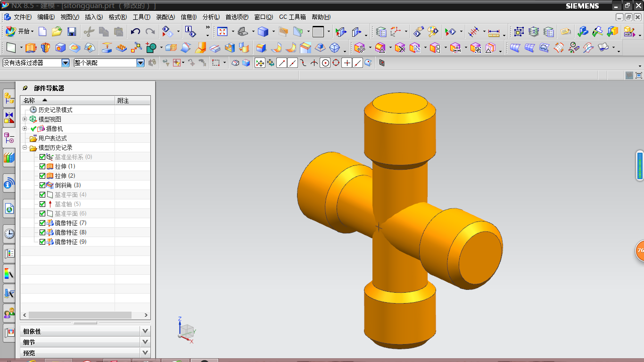
Task: Toggle the 镜像特征 (7) checkbox
Action: (x=42, y=223)
